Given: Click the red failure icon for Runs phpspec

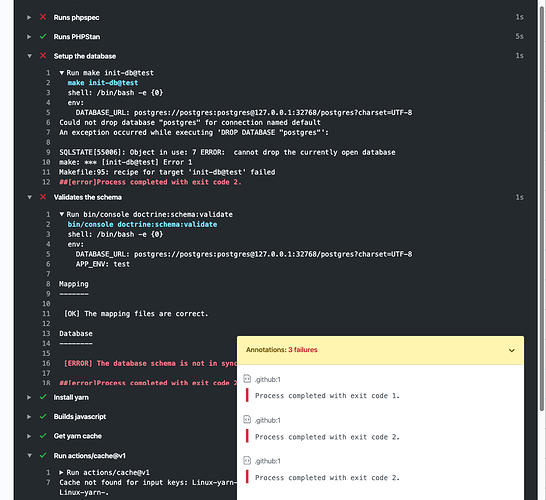Looking at the screenshot, I should click(x=43, y=17).
